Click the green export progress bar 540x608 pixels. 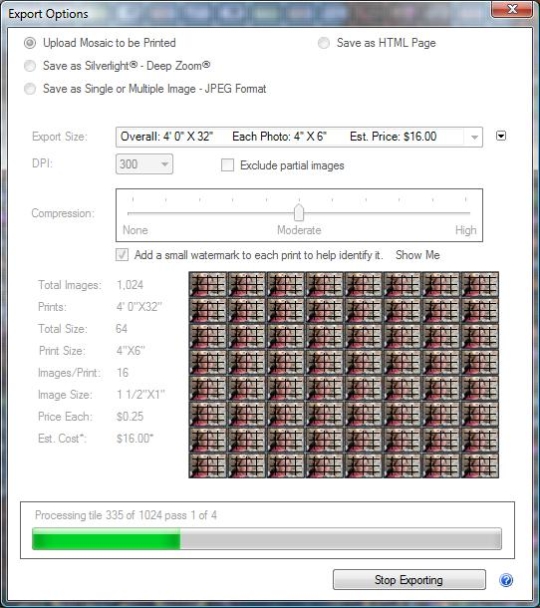(267, 539)
